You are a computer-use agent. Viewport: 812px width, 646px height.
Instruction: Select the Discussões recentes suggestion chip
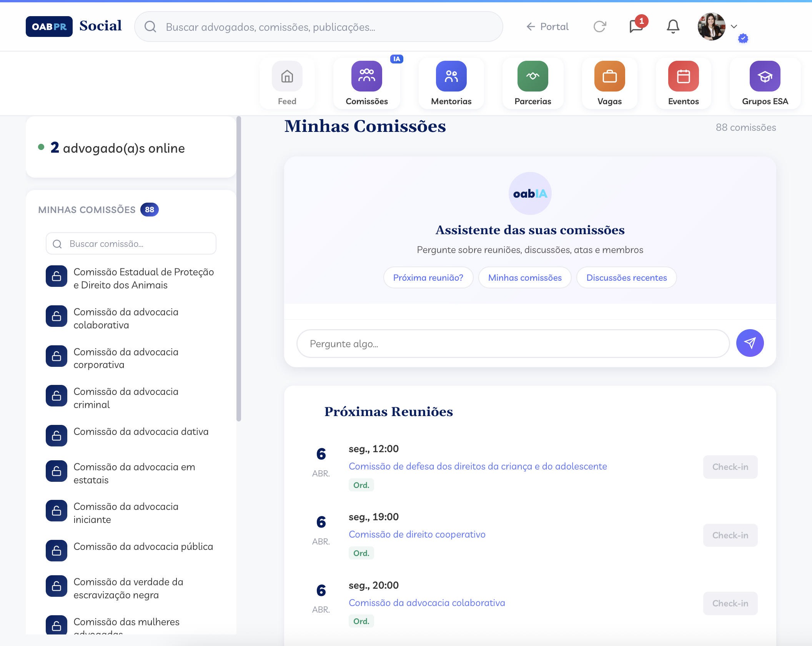[626, 277]
